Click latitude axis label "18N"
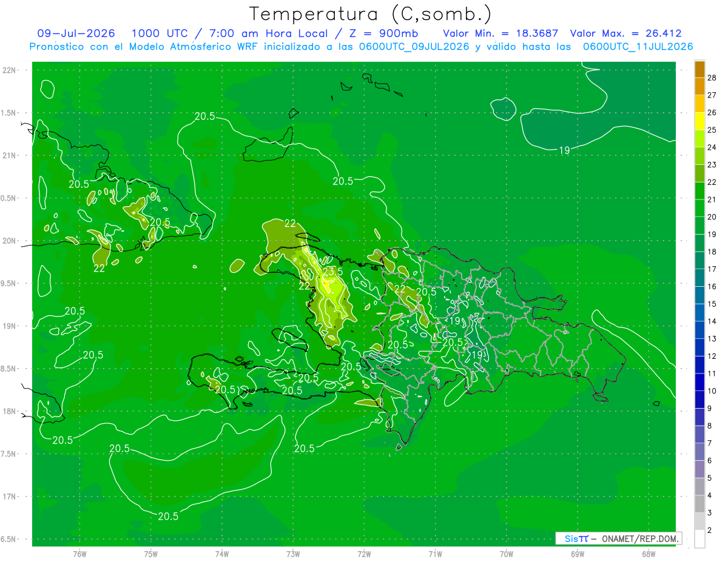The height and width of the screenshot is (562, 728). click(x=8, y=411)
